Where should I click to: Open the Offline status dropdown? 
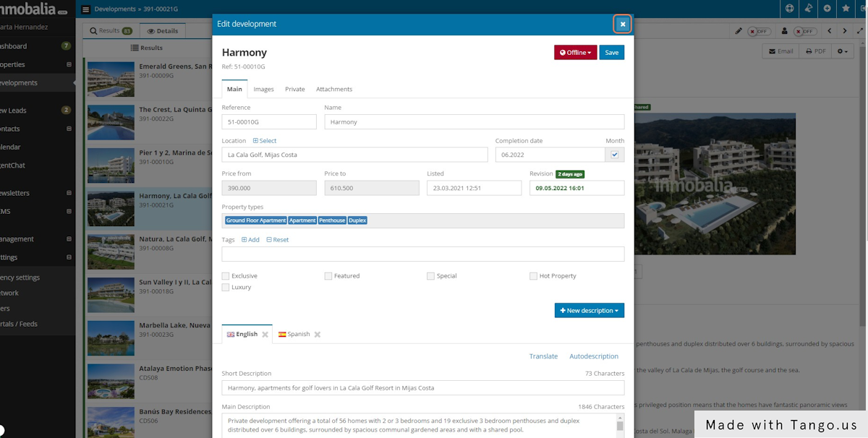coord(575,53)
